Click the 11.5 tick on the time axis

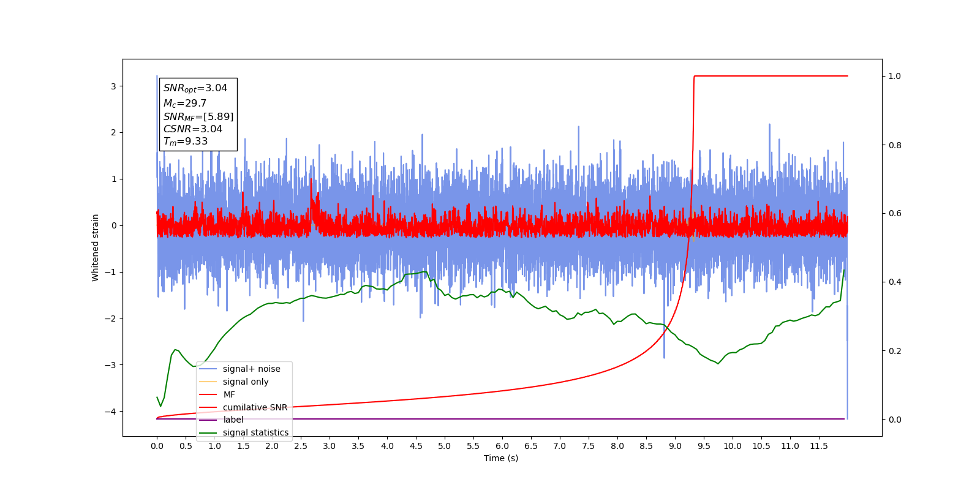coord(819,446)
